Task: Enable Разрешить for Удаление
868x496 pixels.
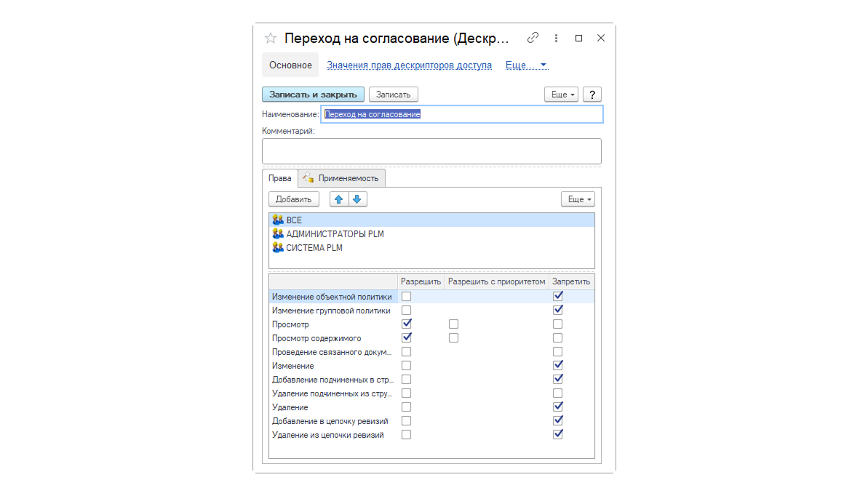Action: coord(406,407)
